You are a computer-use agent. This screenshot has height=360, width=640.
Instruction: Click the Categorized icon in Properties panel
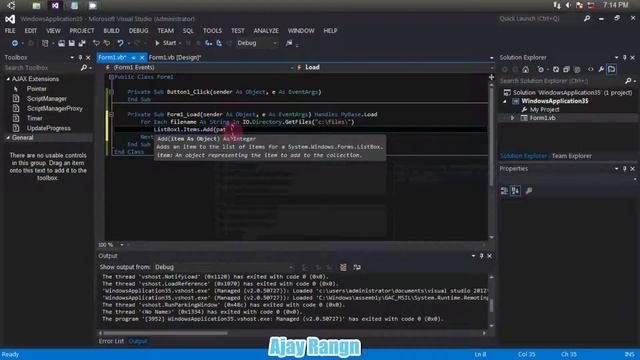tap(504, 191)
